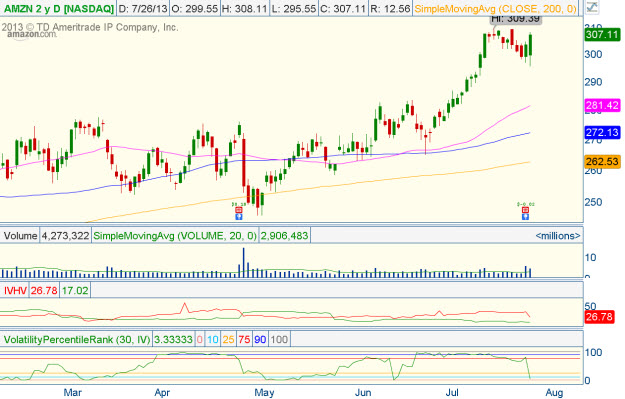625x399 pixels.
Task: Click the magenta 281.42 moving average label
Action: coord(602,105)
